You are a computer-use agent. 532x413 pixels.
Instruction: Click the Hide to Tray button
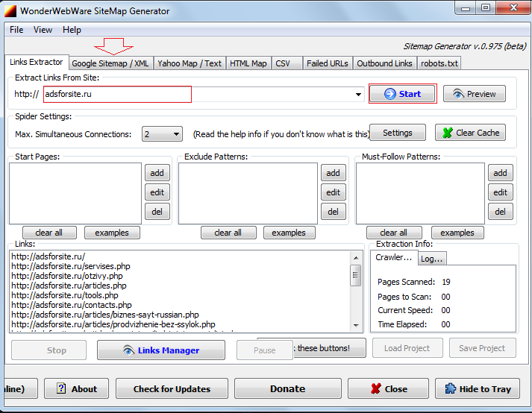tap(478, 388)
